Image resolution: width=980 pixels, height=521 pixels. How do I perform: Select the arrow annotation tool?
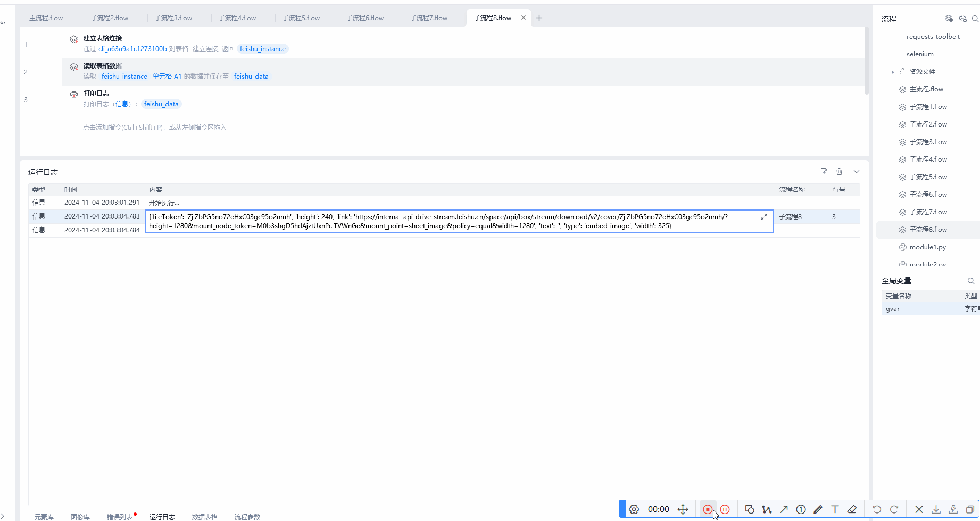click(x=784, y=509)
